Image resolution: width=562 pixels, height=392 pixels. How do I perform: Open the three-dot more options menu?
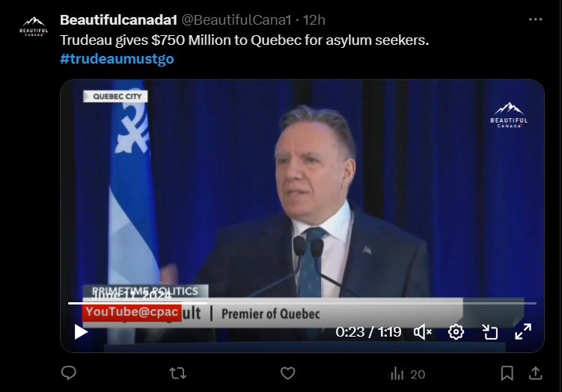tap(535, 19)
